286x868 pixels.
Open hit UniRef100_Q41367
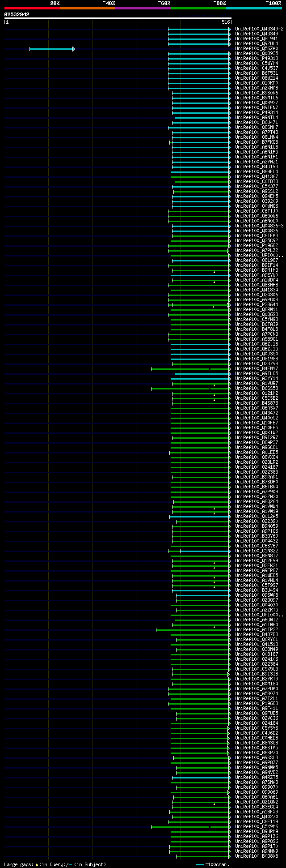coord(257,177)
